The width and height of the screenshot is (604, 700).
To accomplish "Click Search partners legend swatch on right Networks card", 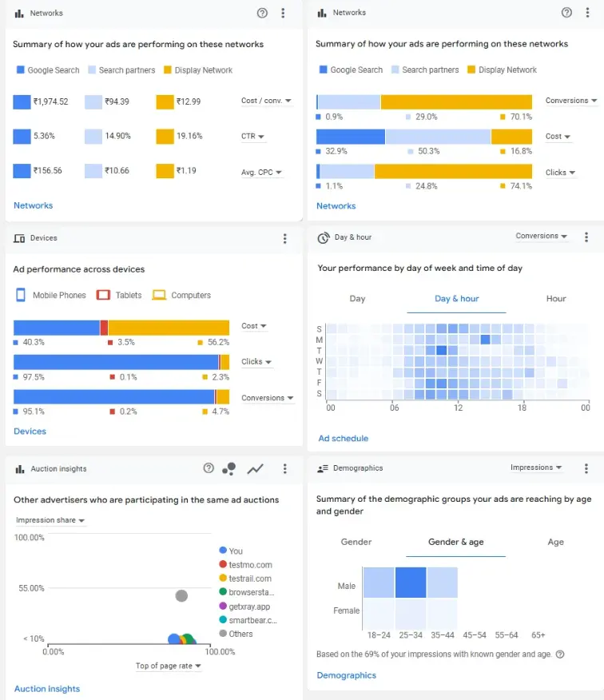I will tap(395, 70).
